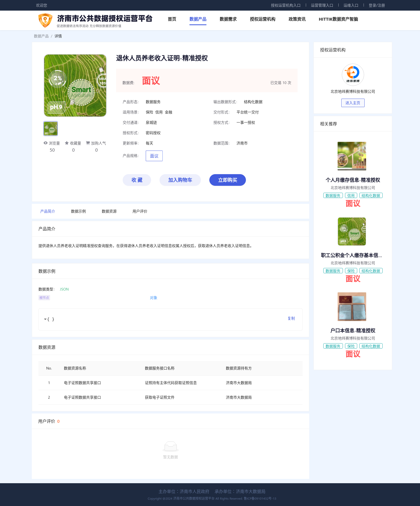The image size is (420, 506).
Task: Click the 数据产品 breadcrumb link
Action: [41, 36]
